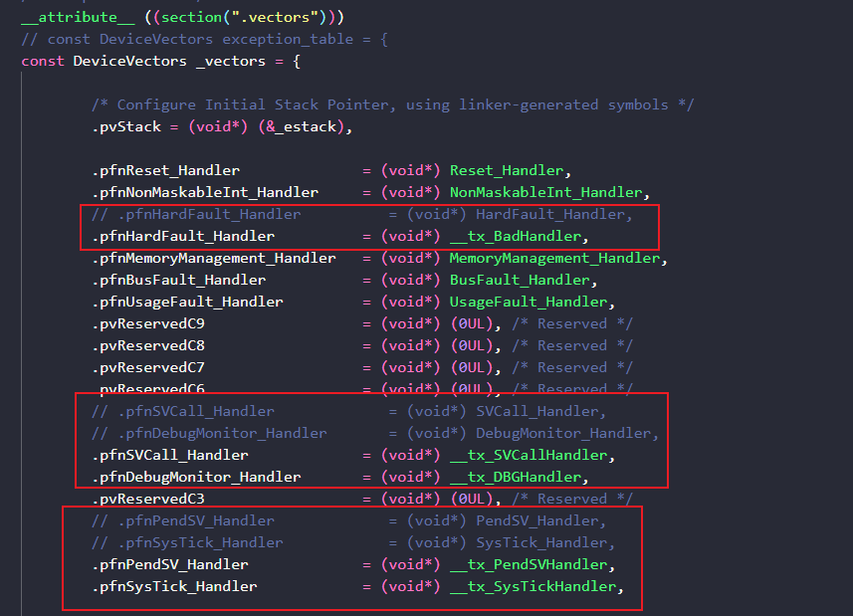This screenshot has height=616, width=853.
Task: Click the .pvReservedC7 member
Action: click(x=148, y=367)
